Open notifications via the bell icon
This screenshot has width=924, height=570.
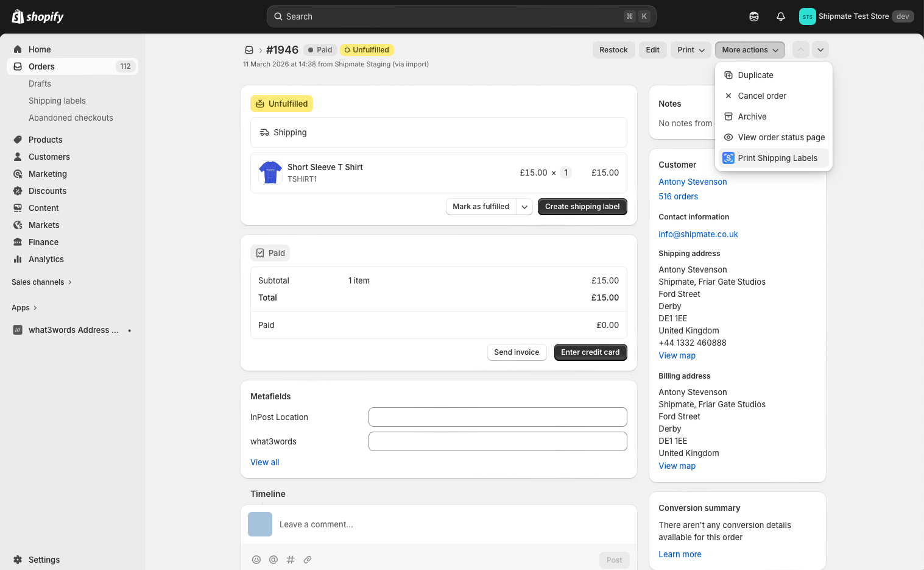click(780, 16)
